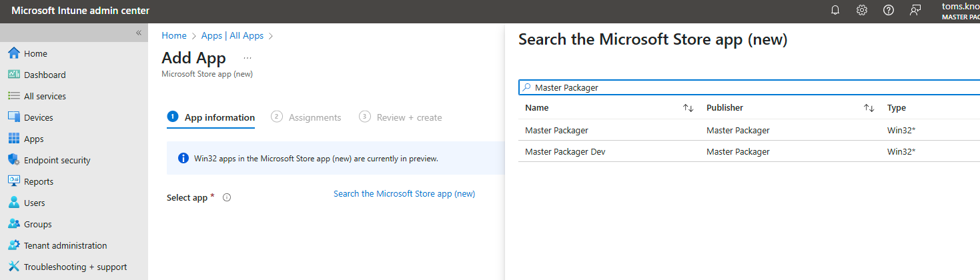The image size is (980, 280).
Task: Open Devices in the sidebar menu
Action: click(x=38, y=117)
